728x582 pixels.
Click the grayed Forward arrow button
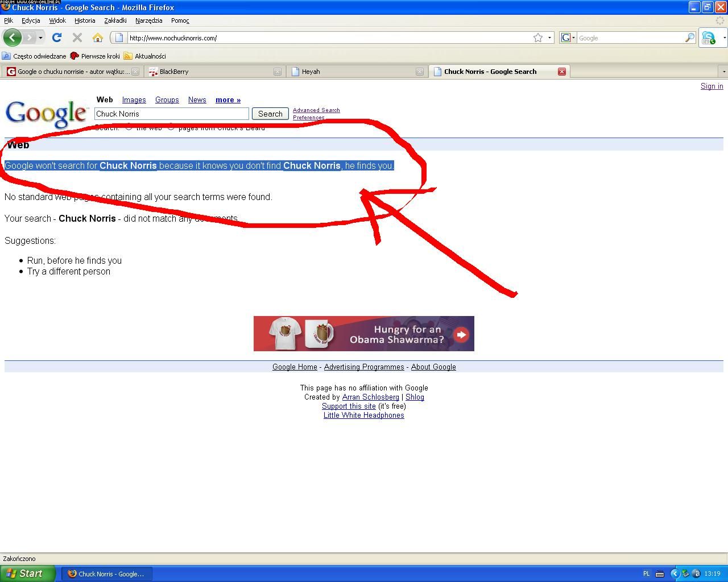(29, 38)
